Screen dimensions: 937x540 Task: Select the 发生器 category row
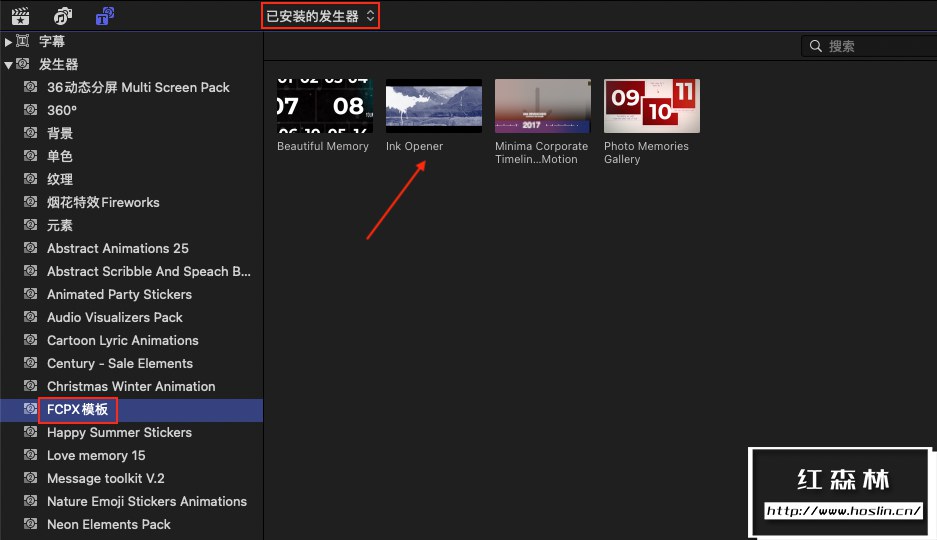(x=131, y=64)
